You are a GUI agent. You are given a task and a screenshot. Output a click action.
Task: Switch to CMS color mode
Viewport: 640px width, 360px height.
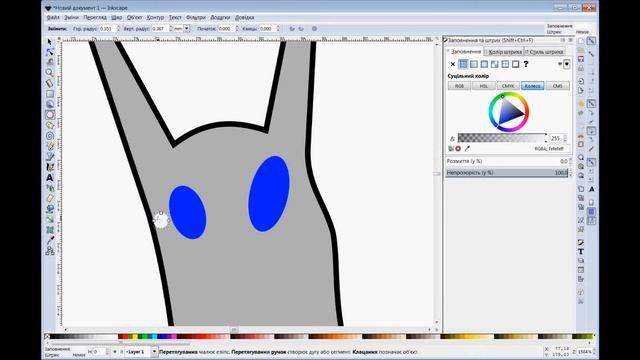tap(557, 86)
